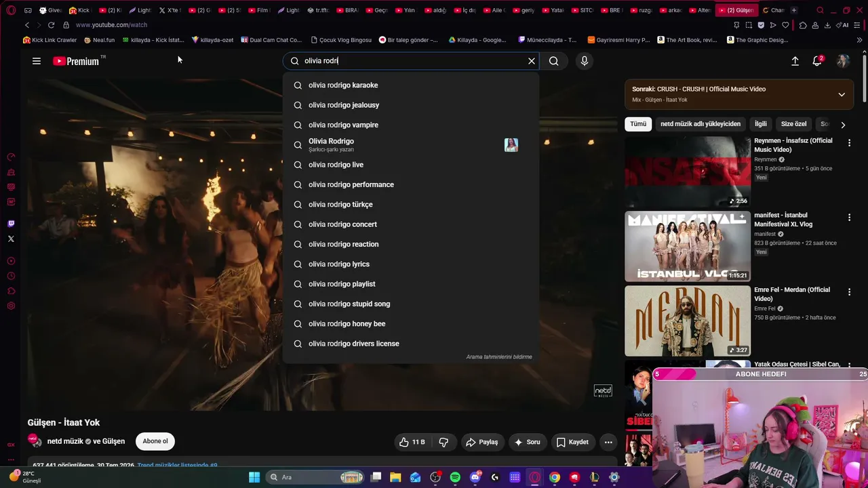Dislike the Gülşen video
This screenshot has height=488, width=868.
tap(443, 442)
